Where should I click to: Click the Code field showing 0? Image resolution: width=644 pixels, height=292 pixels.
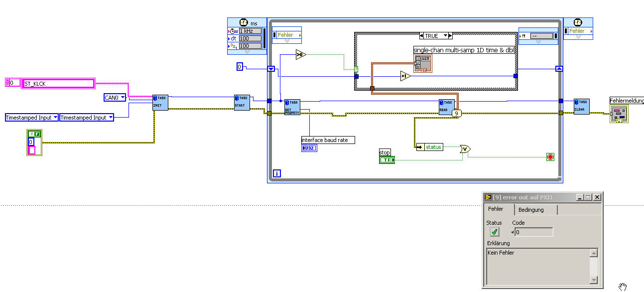(533, 232)
